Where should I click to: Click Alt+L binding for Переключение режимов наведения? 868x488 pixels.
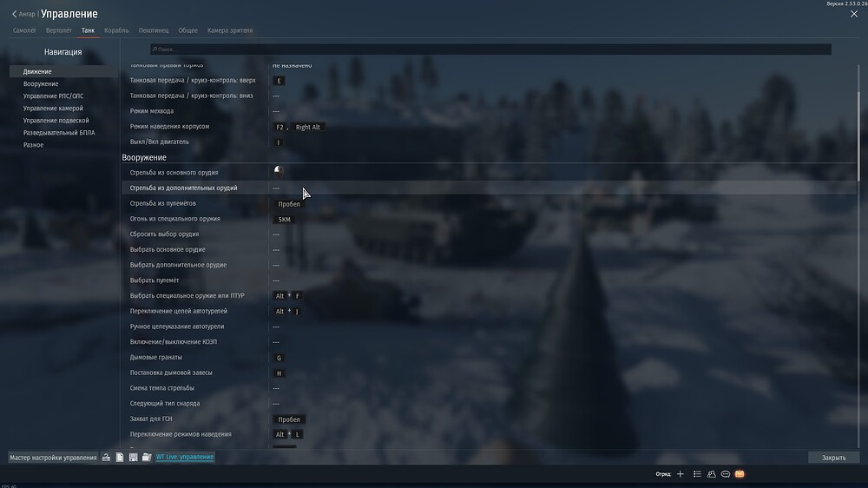(x=288, y=434)
